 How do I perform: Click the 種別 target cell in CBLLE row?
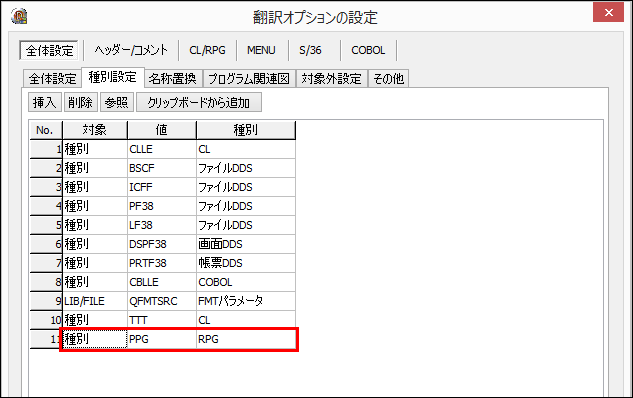(x=95, y=282)
